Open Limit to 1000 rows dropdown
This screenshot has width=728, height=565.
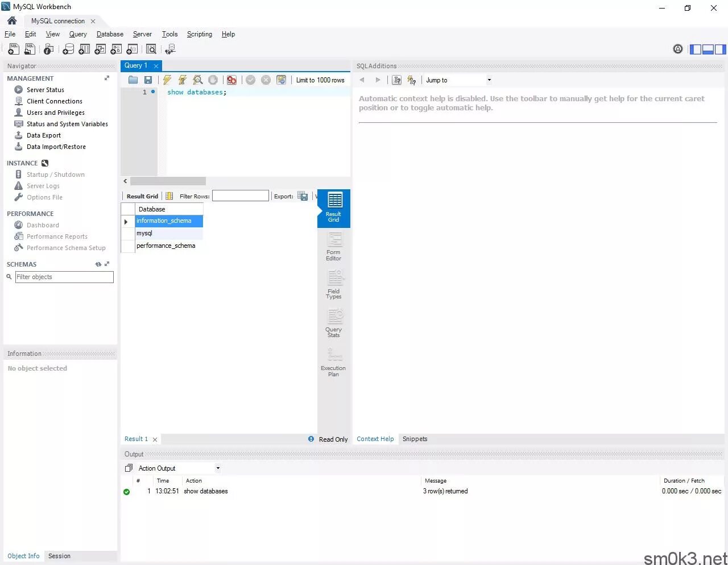tap(320, 80)
